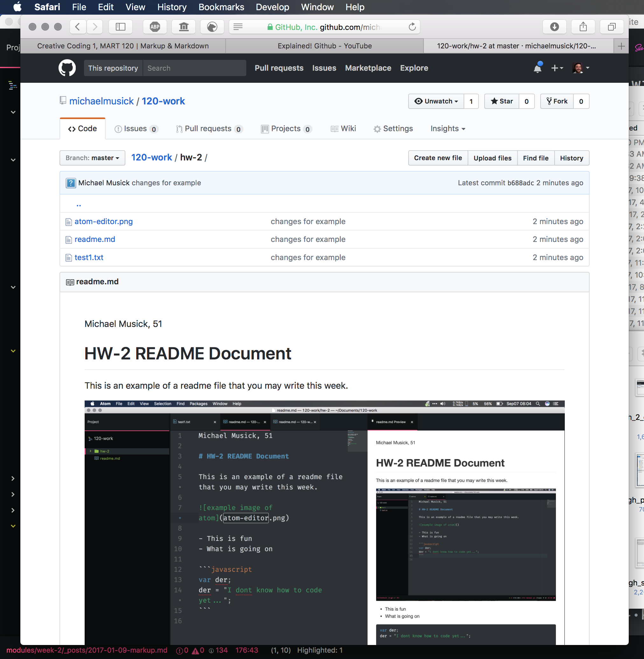Open the Projects tab

click(286, 129)
